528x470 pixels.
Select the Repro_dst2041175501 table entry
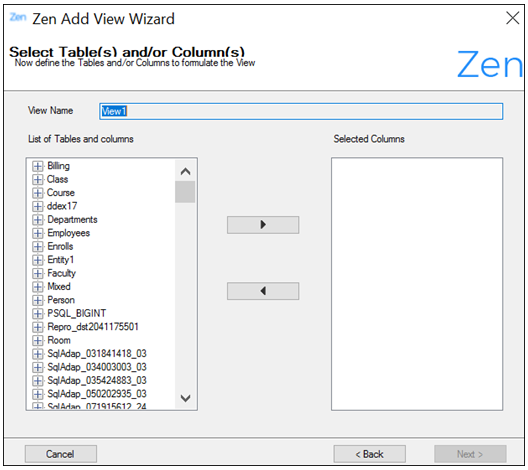[93, 327]
